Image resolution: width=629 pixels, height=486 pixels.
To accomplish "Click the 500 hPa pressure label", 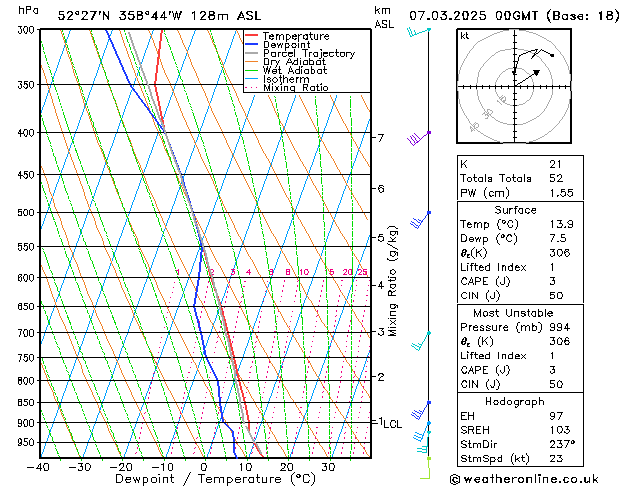I will pos(28,213).
